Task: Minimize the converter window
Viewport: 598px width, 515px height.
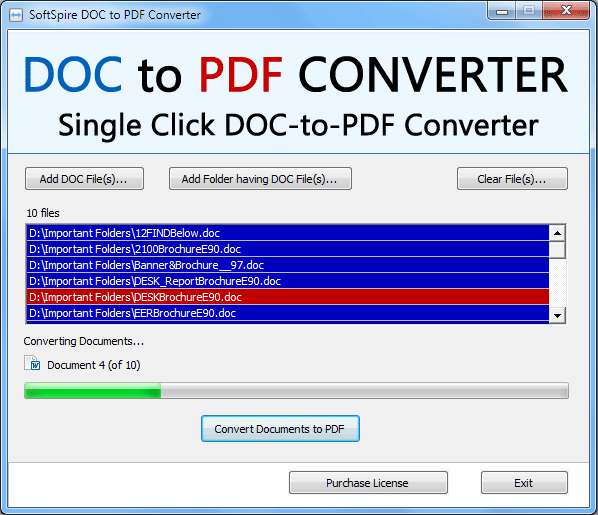Action: click(502, 11)
